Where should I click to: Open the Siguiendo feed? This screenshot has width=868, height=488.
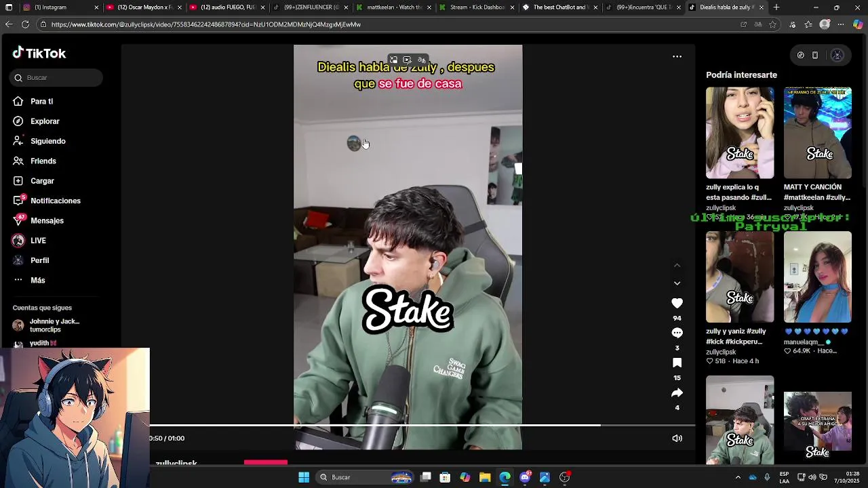point(47,141)
